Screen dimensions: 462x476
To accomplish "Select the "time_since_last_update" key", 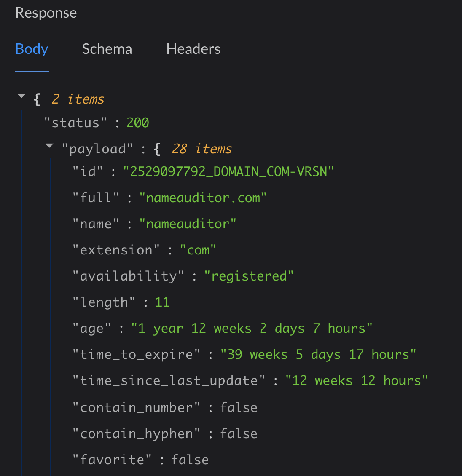I will [x=169, y=381].
